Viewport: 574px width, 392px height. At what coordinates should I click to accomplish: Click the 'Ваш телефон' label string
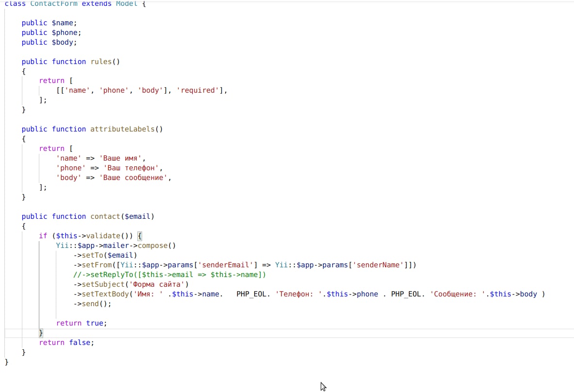click(x=131, y=168)
